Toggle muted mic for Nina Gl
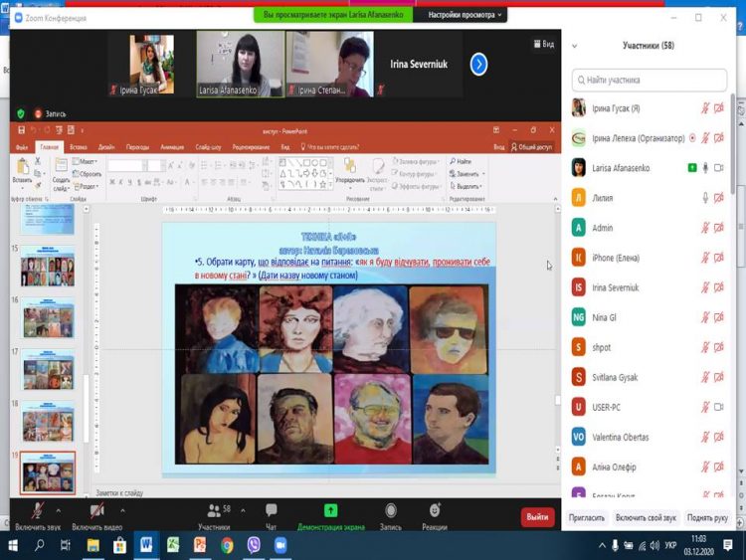This screenshot has height=560, width=746. pos(705,317)
